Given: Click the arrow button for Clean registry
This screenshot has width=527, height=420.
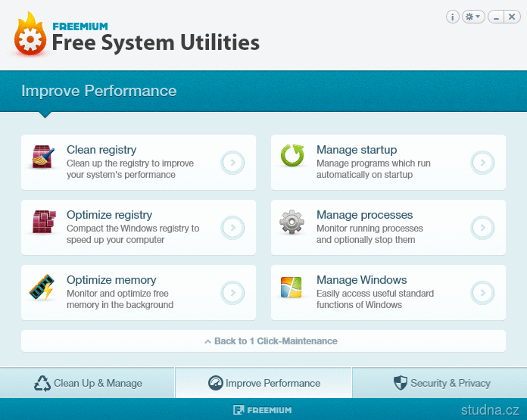Looking at the screenshot, I should coord(232,163).
